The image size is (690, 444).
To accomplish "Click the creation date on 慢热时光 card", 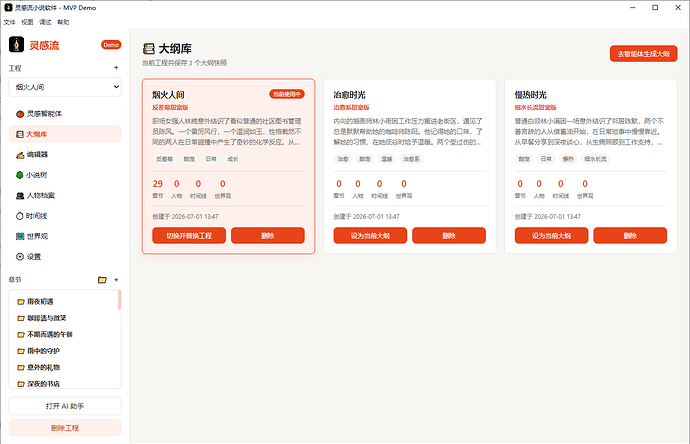I will tap(548, 216).
